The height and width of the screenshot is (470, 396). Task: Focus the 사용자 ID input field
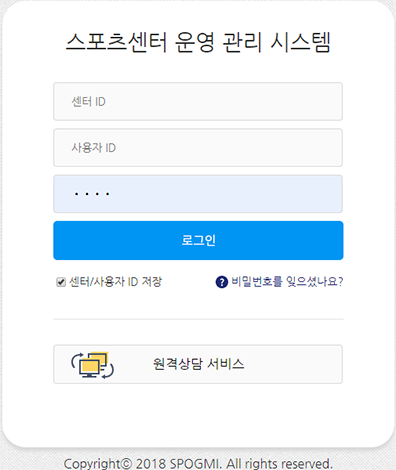pyautogui.click(x=198, y=148)
